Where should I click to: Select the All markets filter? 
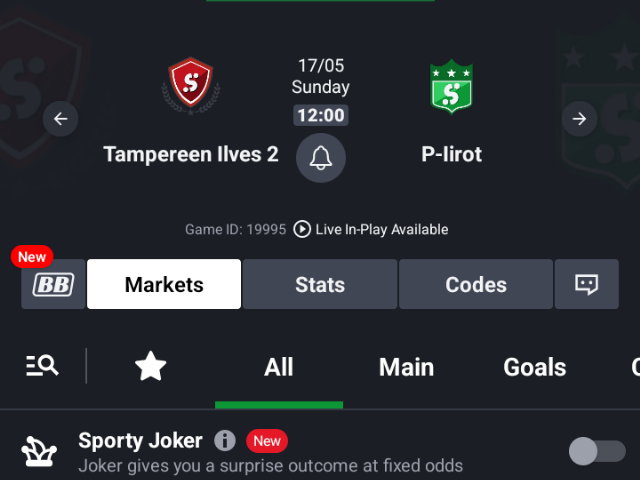(279, 367)
